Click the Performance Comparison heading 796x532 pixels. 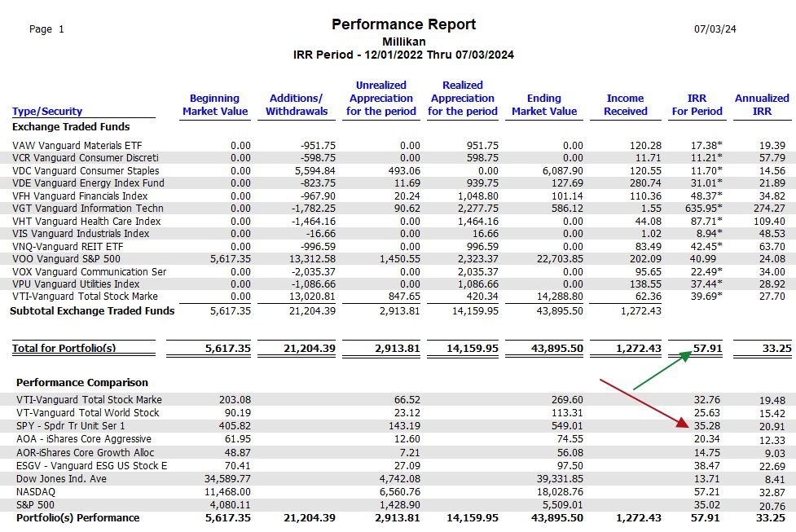pyautogui.click(x=82, y=382)
